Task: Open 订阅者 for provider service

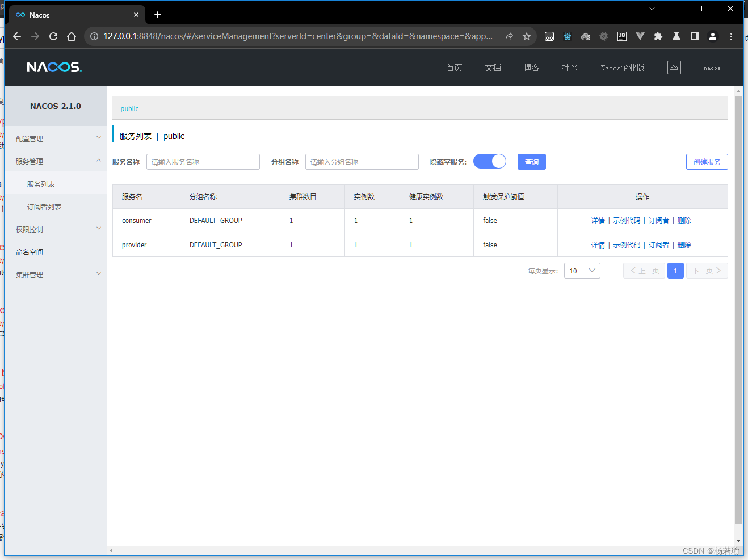Action: [659, 245]
